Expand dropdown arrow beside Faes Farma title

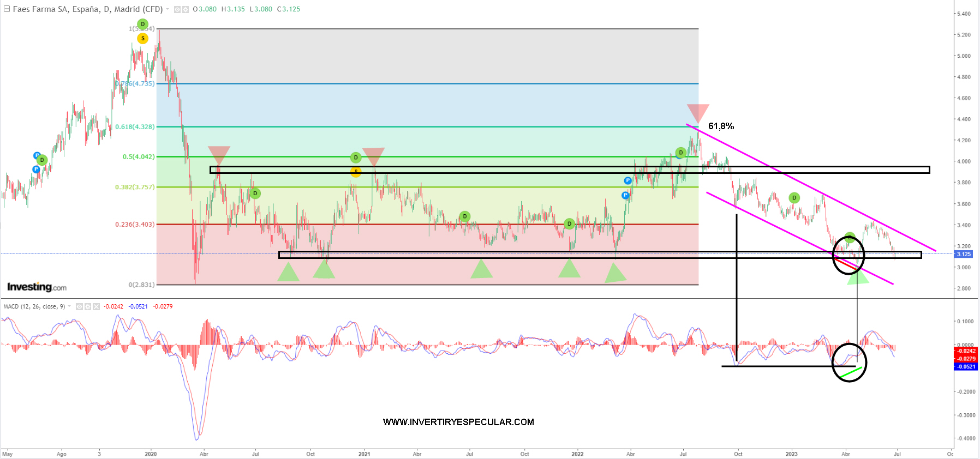[168, 9]
